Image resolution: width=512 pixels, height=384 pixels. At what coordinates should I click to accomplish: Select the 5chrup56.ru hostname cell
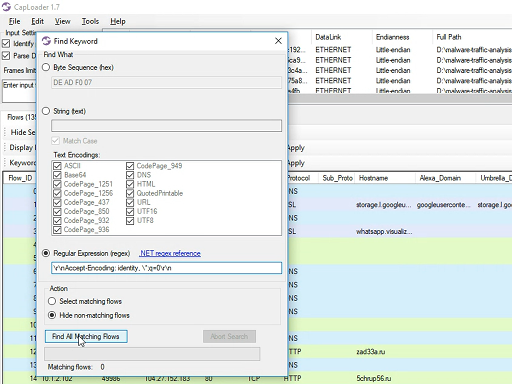coord(373,378)
